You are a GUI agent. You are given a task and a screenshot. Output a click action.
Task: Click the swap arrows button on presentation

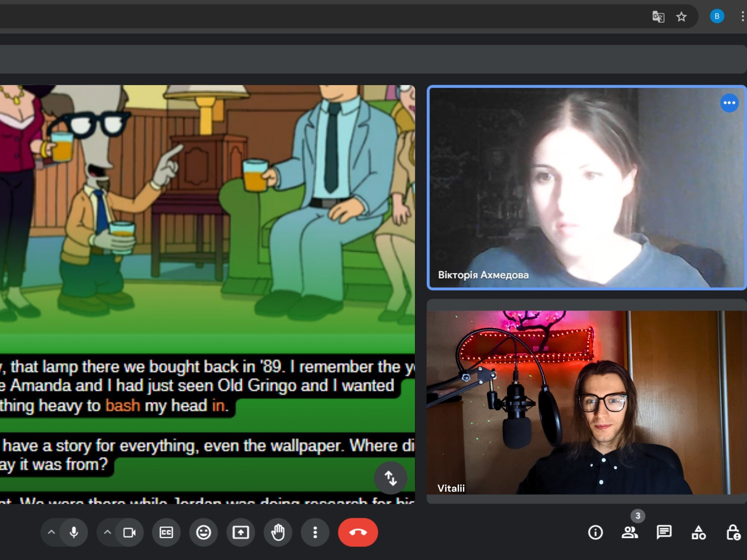391,478
